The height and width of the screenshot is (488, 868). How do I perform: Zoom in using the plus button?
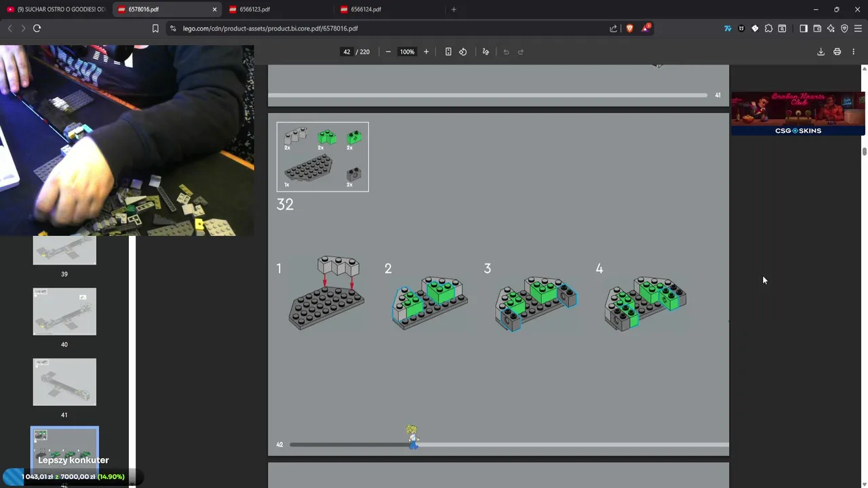(x=426, y=52)
